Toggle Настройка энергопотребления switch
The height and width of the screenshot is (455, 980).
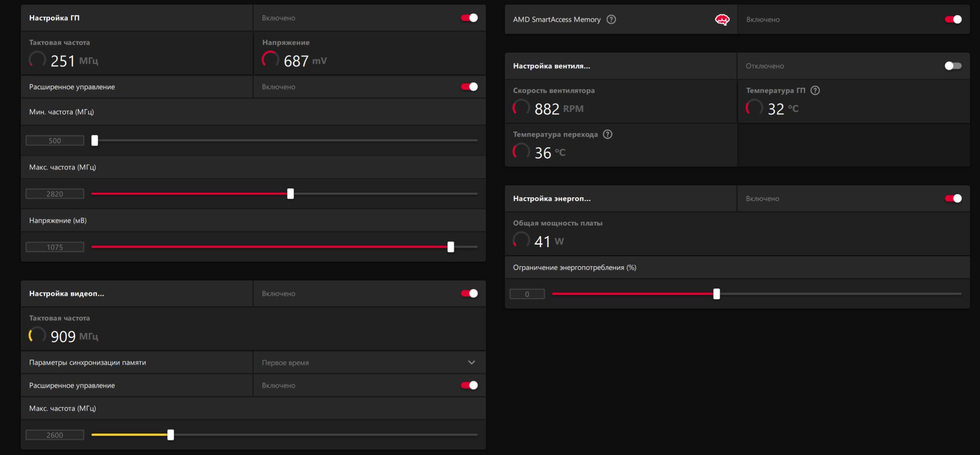[953, 199]
